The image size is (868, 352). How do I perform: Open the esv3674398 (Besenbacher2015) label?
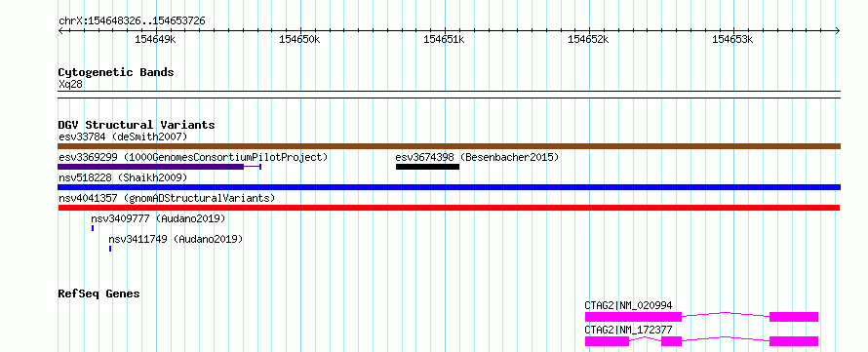pyautogui.click(x=477, y=157)
